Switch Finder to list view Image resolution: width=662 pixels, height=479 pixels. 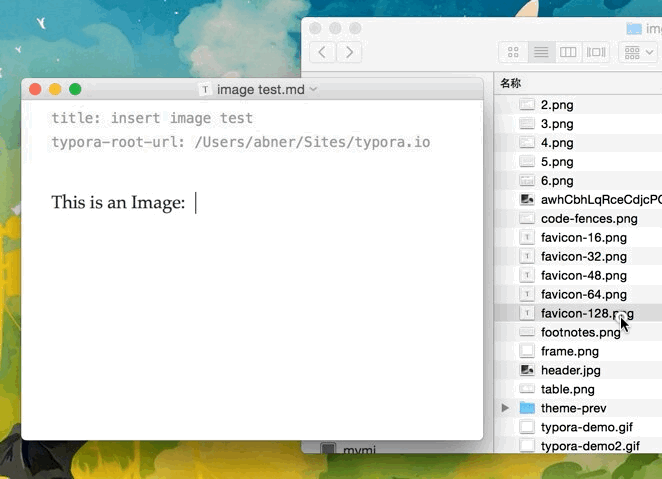pos(541,52)
